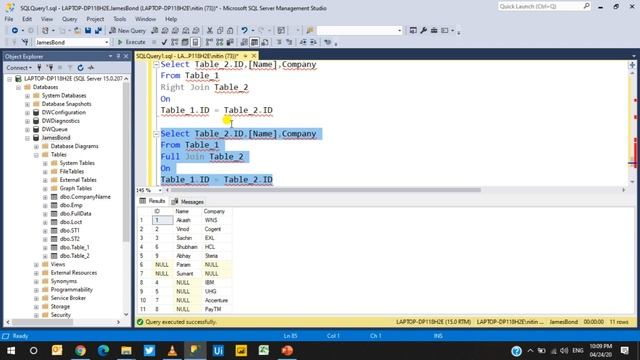Click the Open File folder icon
The image size is (640, 360).
click(77, 31)
